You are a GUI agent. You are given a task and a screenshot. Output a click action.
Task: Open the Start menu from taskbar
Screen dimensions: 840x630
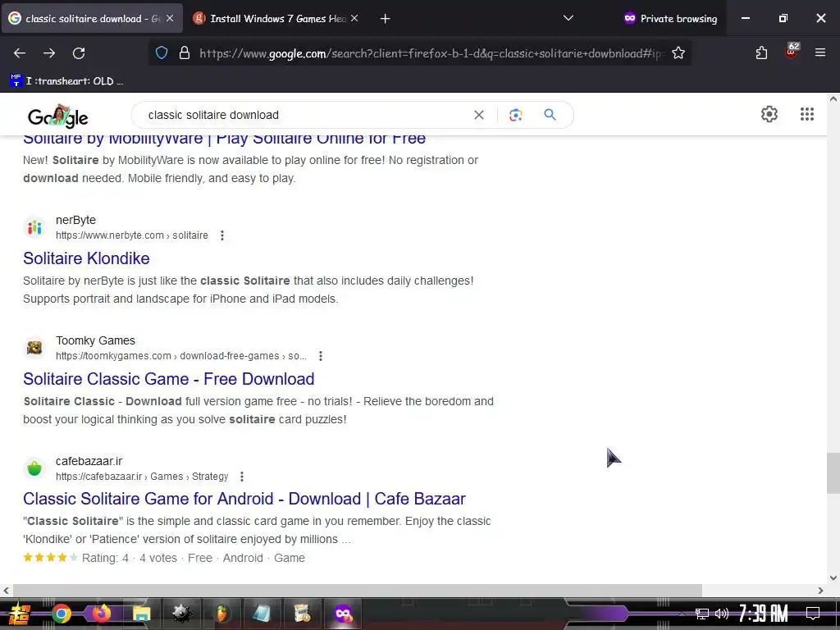click(x=20, y=614)
